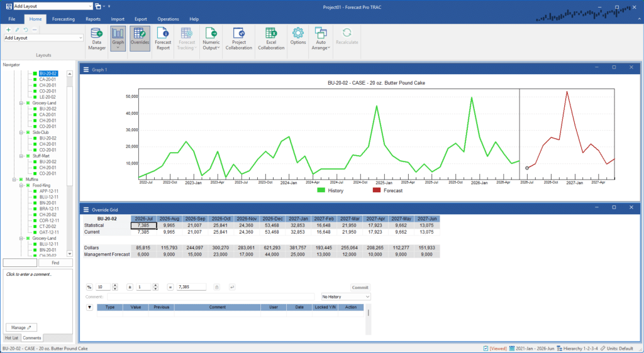Image resolution: width=644 pixels, height=353 pixels.
Task: Toggle the Graph view button
Action: [x=118, y=37]
